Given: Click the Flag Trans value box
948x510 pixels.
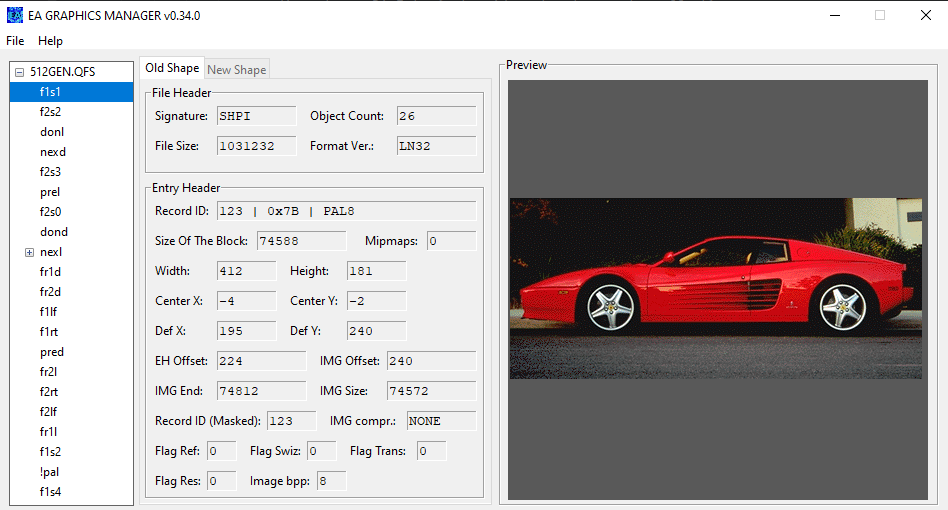Looking at the screenshot, I should (431, 451).
